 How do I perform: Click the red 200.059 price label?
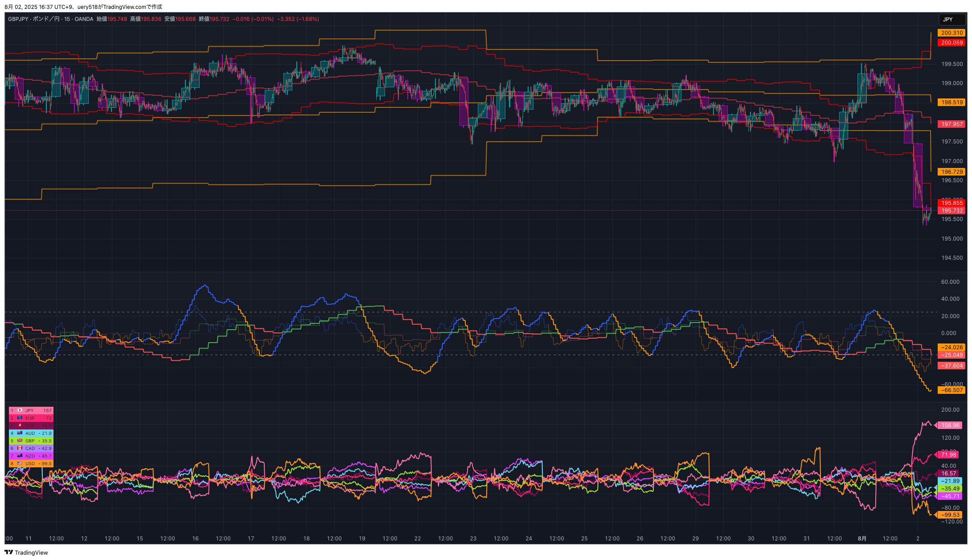point(951,43)
